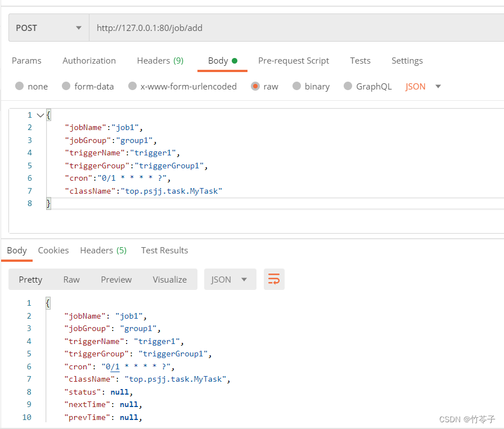Open the Pre-request Script tab
The image size is (504, 429).
[x=294, y=61]
